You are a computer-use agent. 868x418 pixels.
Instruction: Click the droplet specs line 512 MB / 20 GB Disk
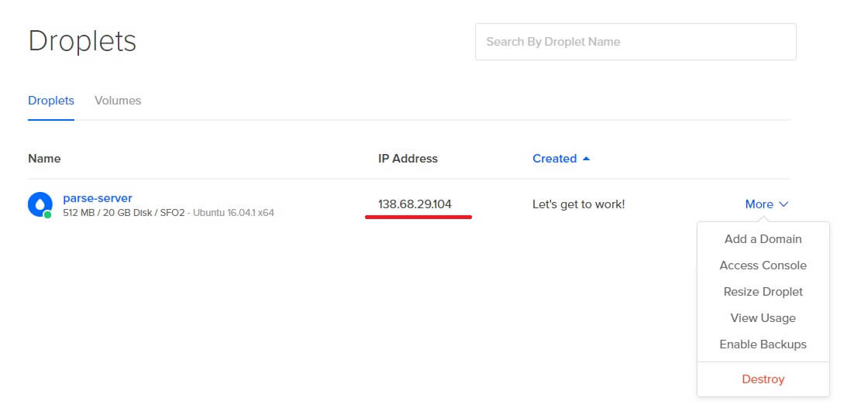(x=168, y=213)
